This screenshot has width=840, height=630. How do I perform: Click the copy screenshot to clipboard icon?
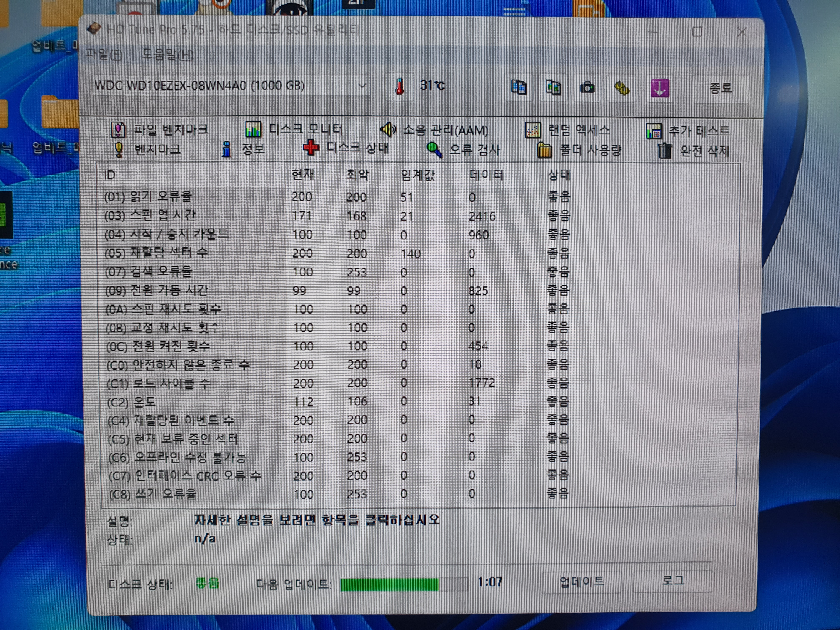[553, 88]
